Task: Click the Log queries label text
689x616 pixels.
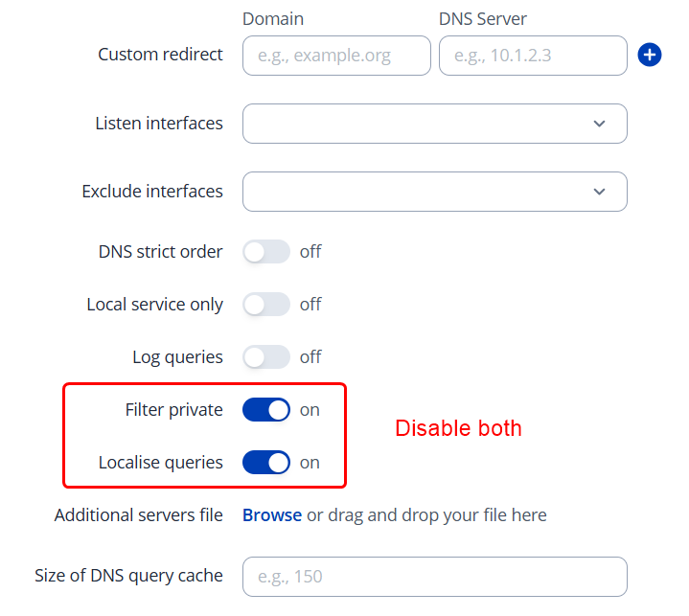Action: click(x=177, y=357)
